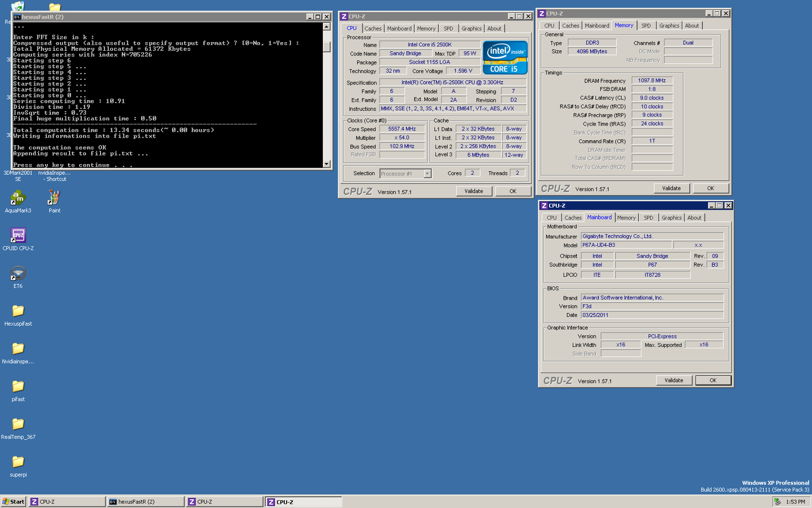This screenshot has width=812, height=508.
Task: Click the CAS# Latency 9.0 clocks value
Action: click(652, 98)
